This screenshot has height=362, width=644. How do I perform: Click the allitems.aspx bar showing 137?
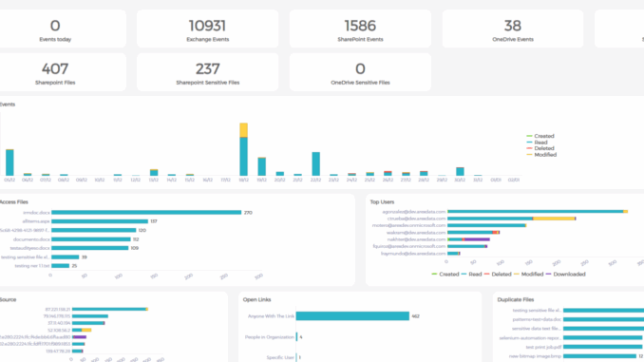click(x=100, y=221)
